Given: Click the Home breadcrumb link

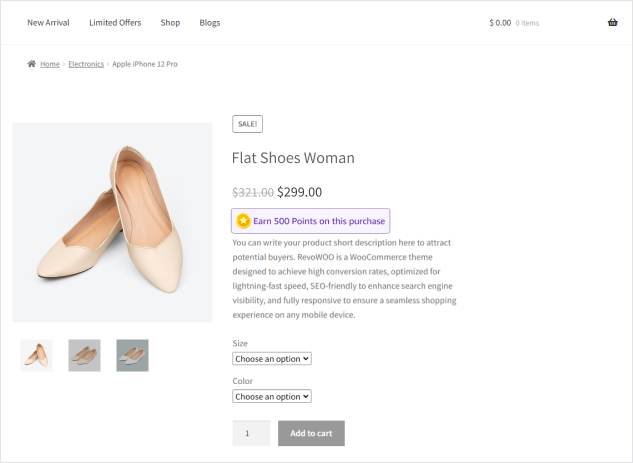Looking at the screenshot, I should point(50,64).
